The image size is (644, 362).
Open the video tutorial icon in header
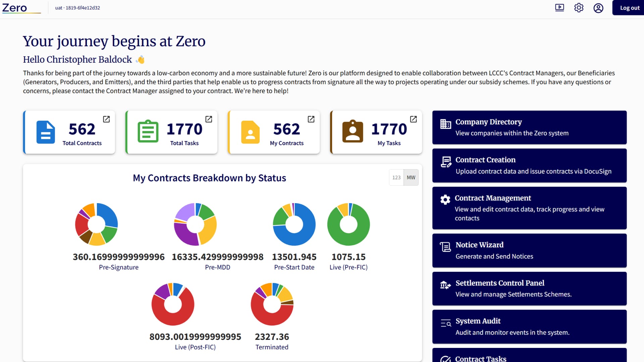pos(559,8)
